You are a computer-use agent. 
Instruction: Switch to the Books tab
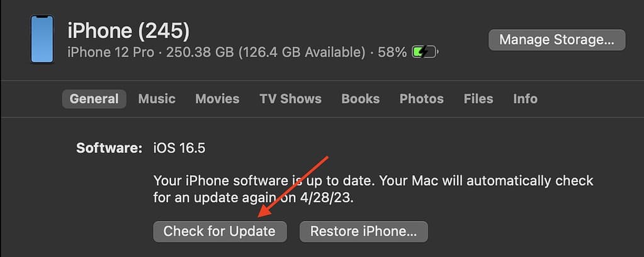tap(361, 99)
